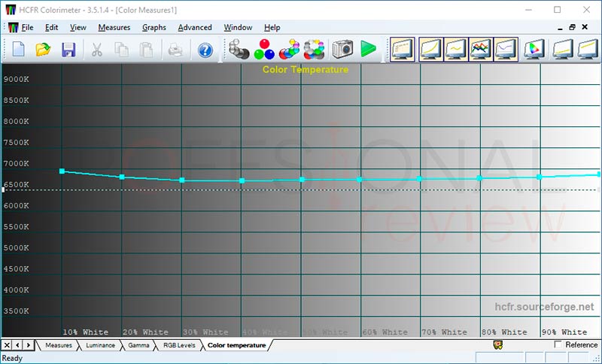Click the secondary colors measure spheres icon
The image size is (602, 364).
point(289,49)
